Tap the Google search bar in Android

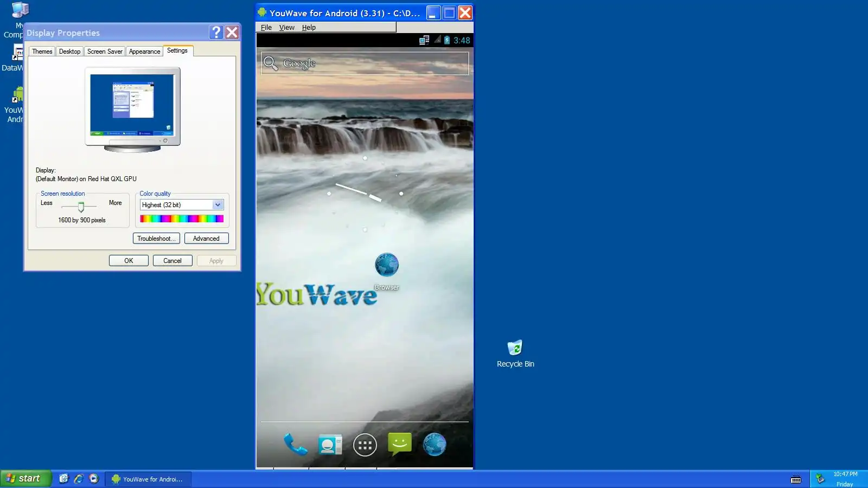[x=365, y=63]
